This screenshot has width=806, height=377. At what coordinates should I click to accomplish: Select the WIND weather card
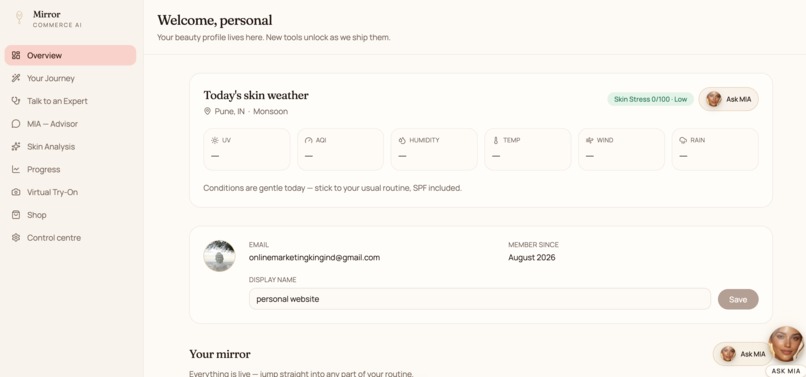[621, 149]
